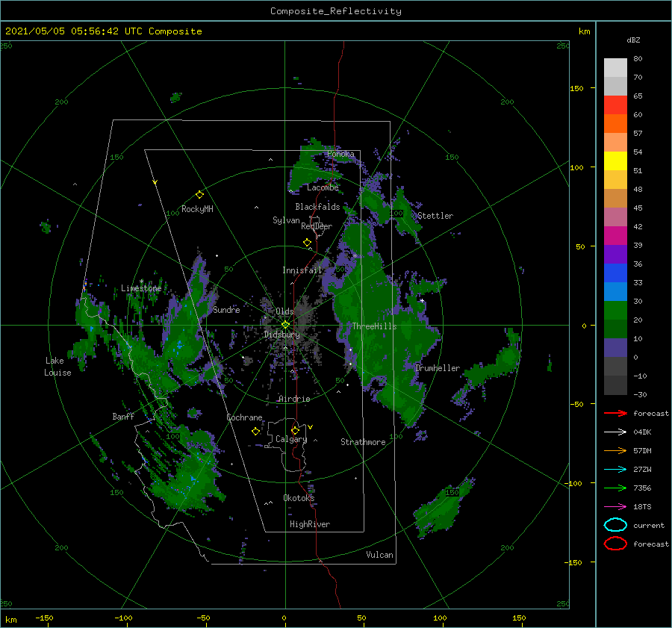Screen dimensions: 672x628
Task: Select the slate 0-10 dBZ swatch
Action: (615, 348)
